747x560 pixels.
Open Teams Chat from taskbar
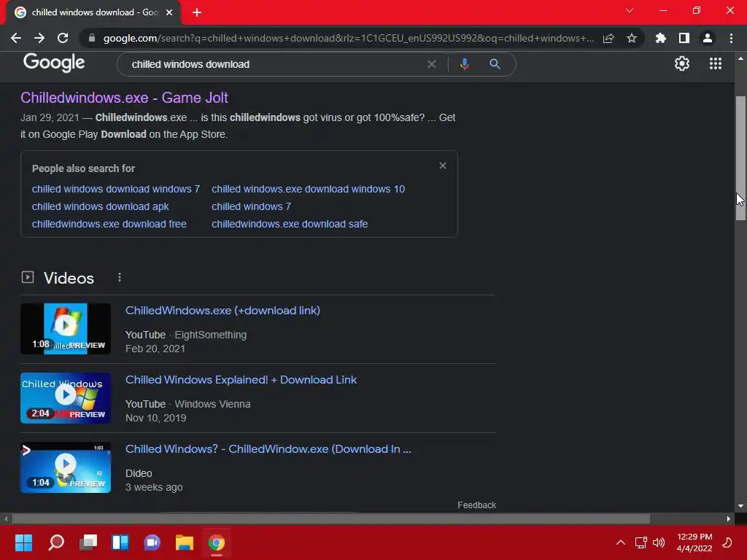[x=152, y=542]
